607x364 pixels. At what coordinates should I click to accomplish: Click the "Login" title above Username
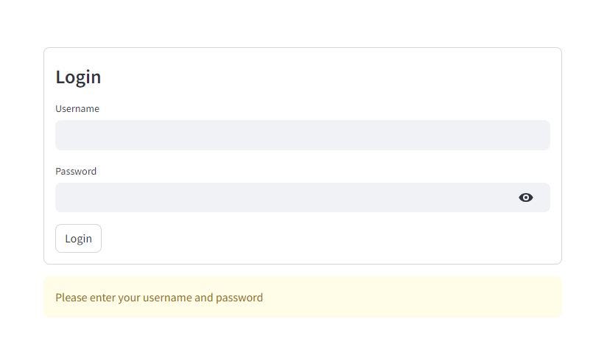point(78,77)
